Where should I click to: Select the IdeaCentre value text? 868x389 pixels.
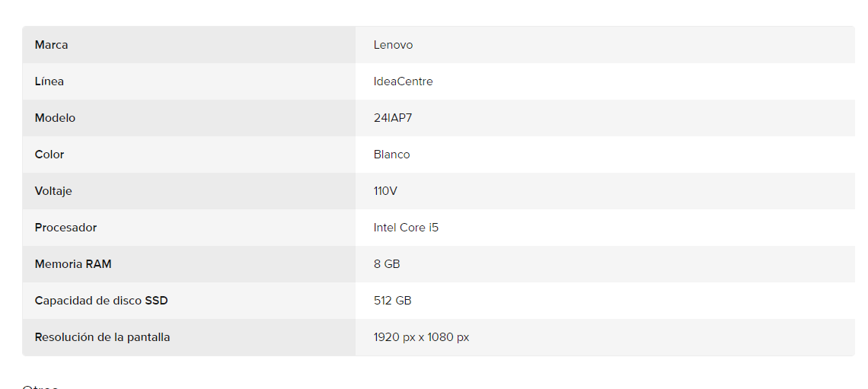click(x=403, y=81)
